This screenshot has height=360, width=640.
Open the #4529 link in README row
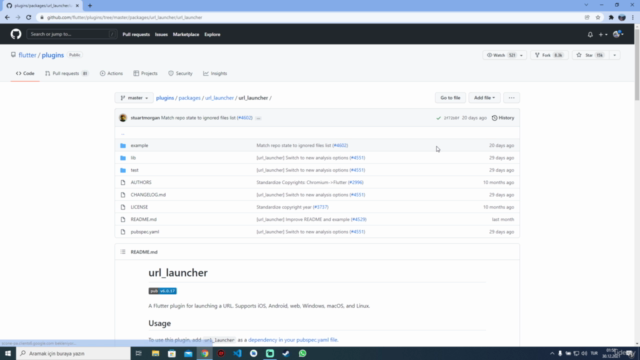(x=358, y=219)
